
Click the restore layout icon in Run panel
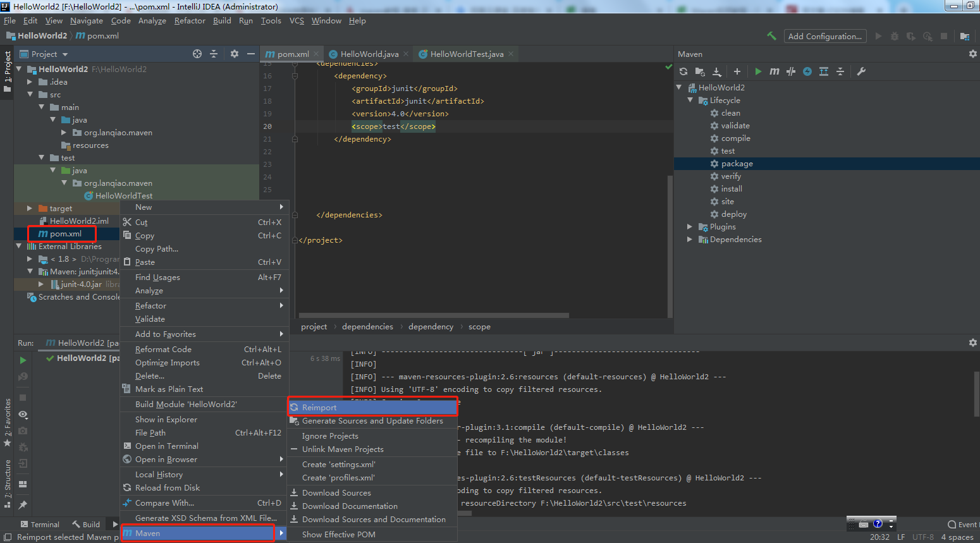pyautogui.click(x=23, y=484)
